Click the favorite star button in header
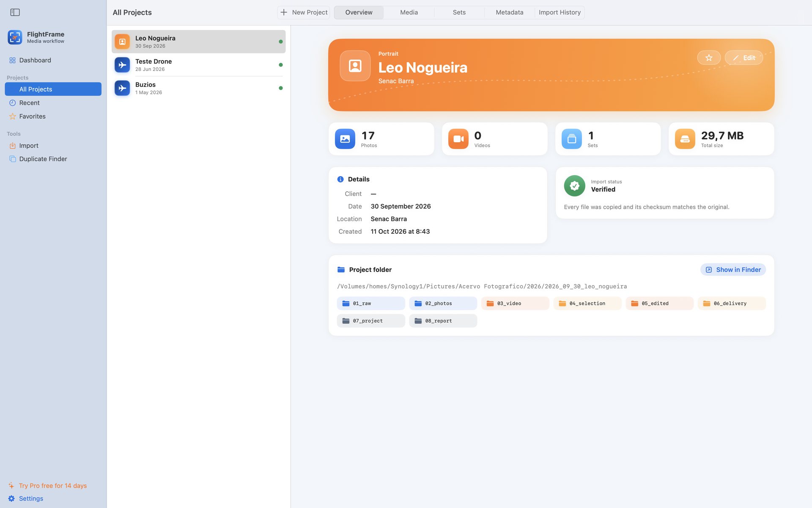The height and width of the screenshot is (508, 812). pos(709,58)
